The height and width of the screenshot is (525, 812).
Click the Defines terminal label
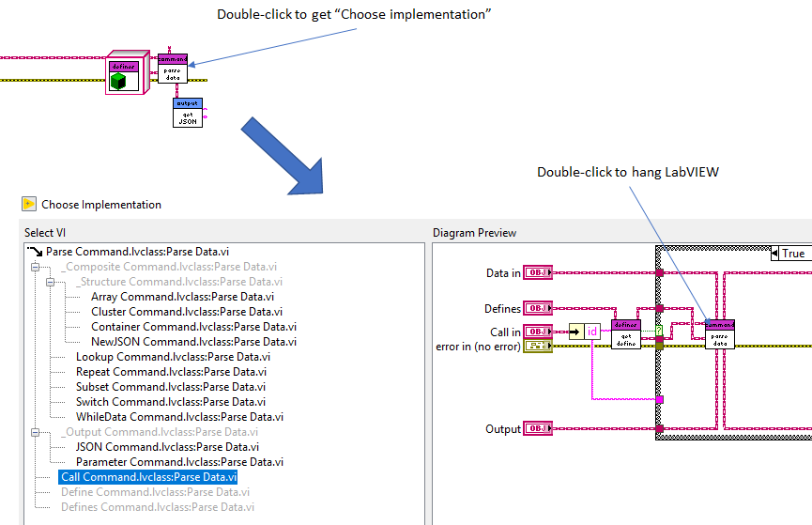coord(502,309)
